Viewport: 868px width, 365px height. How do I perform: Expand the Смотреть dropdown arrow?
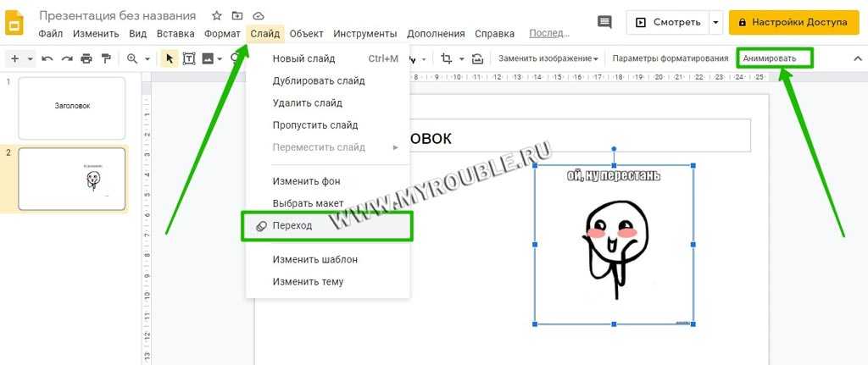[716, 22]
